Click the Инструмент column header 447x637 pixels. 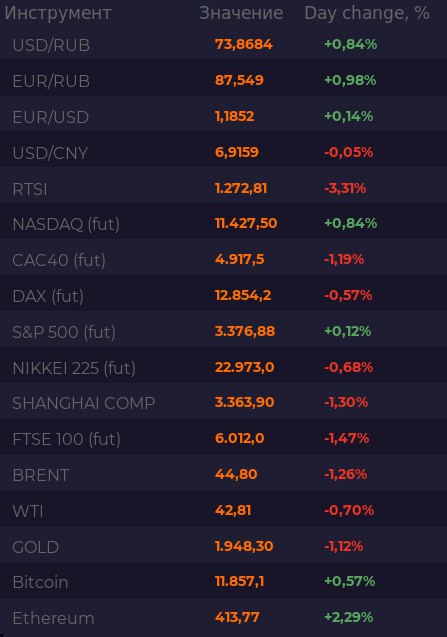pyautogui.click(x=58, y=13)
